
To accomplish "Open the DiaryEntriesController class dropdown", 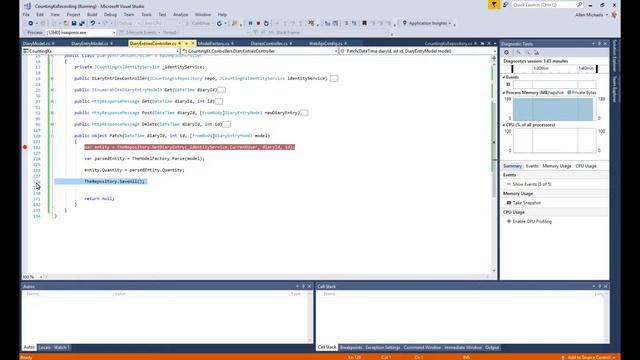I will point(260,51).
